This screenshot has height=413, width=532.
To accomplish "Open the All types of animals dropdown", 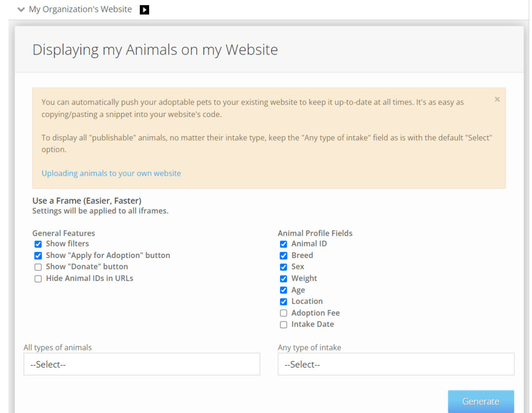I will tap(142, 364).
